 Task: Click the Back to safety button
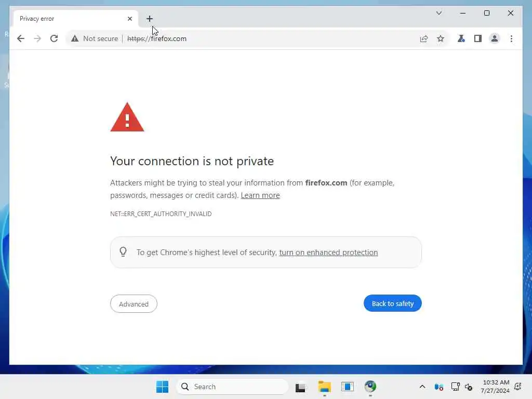[x=393, y=303]
